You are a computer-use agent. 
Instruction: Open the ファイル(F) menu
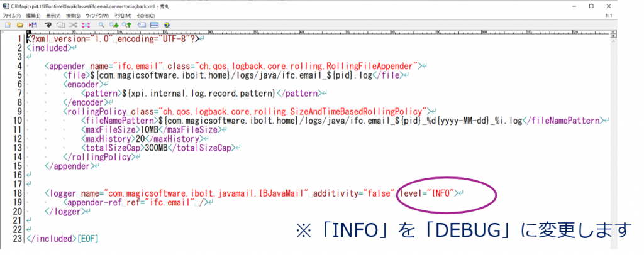(11, 15)
